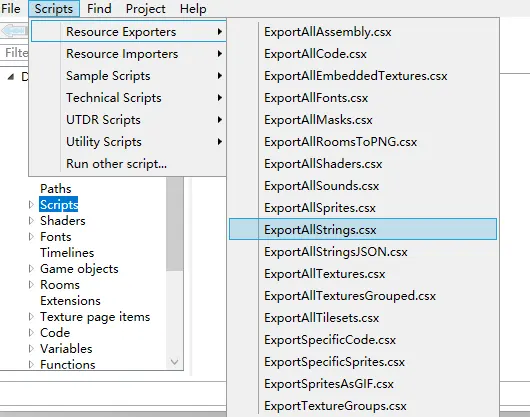530x417 pixels.
Task: Run ExportAllSounds.csx script
Action: coord(363,186)
